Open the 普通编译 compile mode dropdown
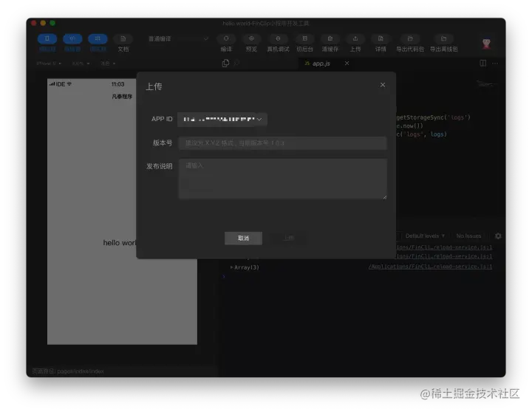The height and width of the screenshot is (412, 532). [x=178, y=39]
